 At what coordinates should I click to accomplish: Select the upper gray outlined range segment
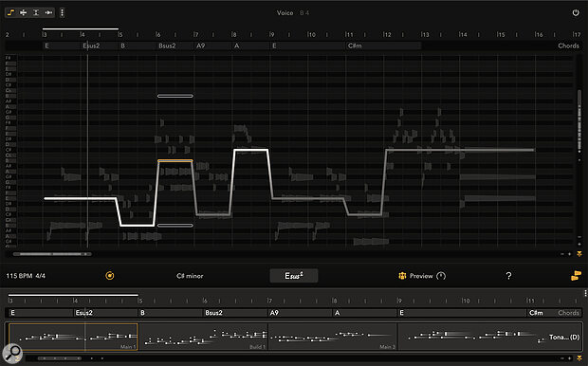click(175, 96)
